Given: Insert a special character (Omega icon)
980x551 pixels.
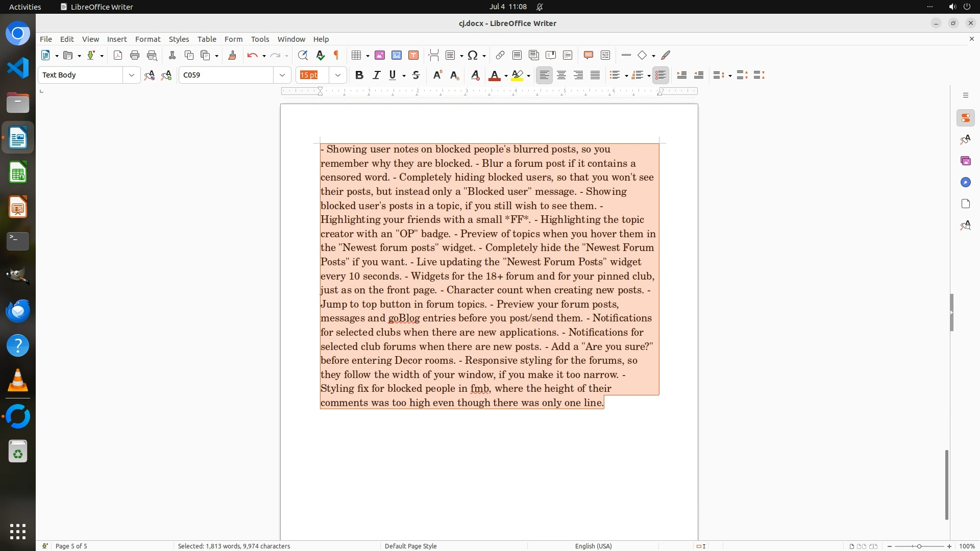Looking at the screenshot, I should [x=473, y=55].
